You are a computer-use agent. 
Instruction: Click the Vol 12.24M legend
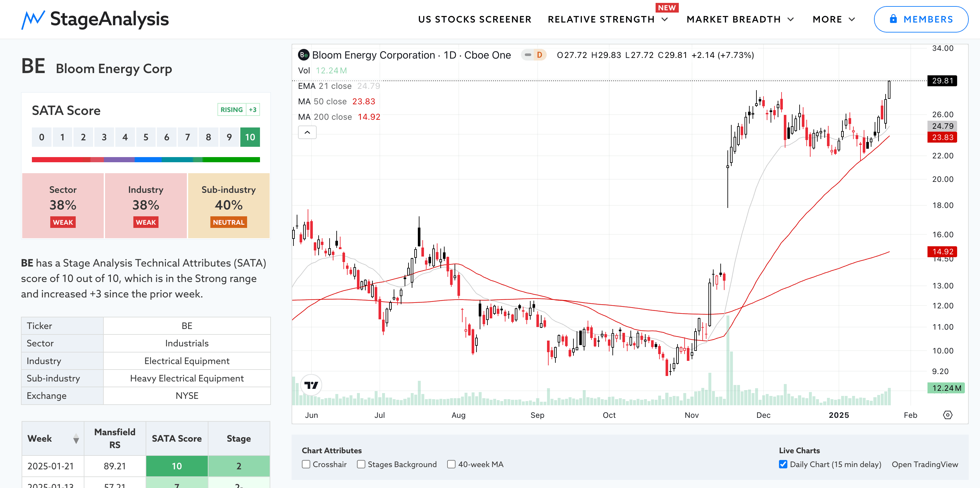322,71
